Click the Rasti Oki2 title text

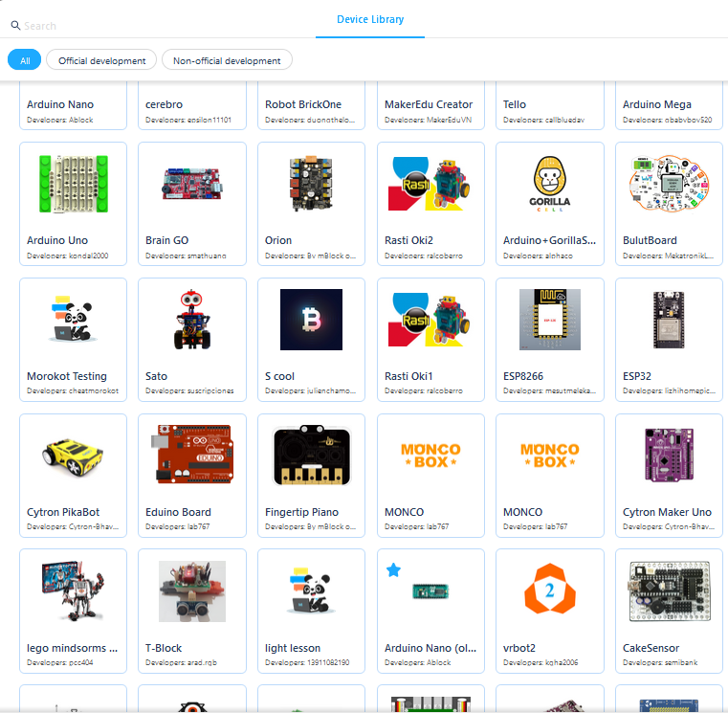408,240
